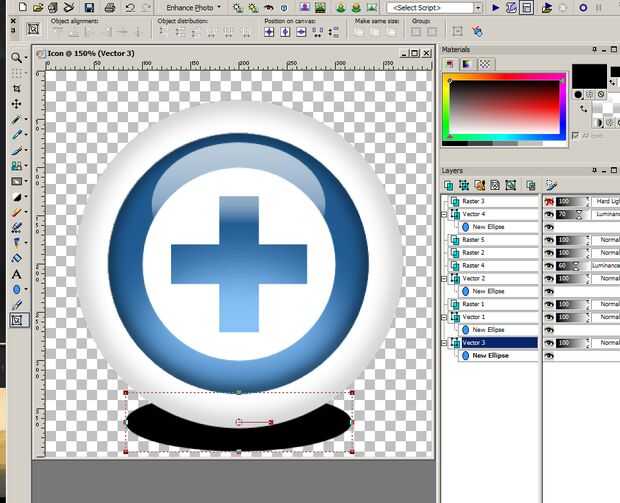Screen dimensions: 620x503
Task: Click the Space evenly horizontal icon
Action: click(x=318, y=32)
